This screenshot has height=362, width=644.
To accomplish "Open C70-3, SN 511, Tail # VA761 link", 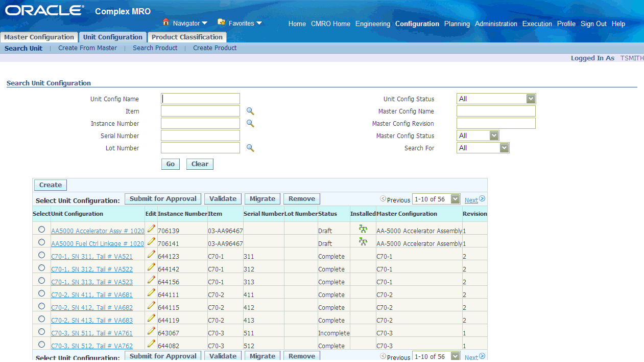I will point(92,333).
